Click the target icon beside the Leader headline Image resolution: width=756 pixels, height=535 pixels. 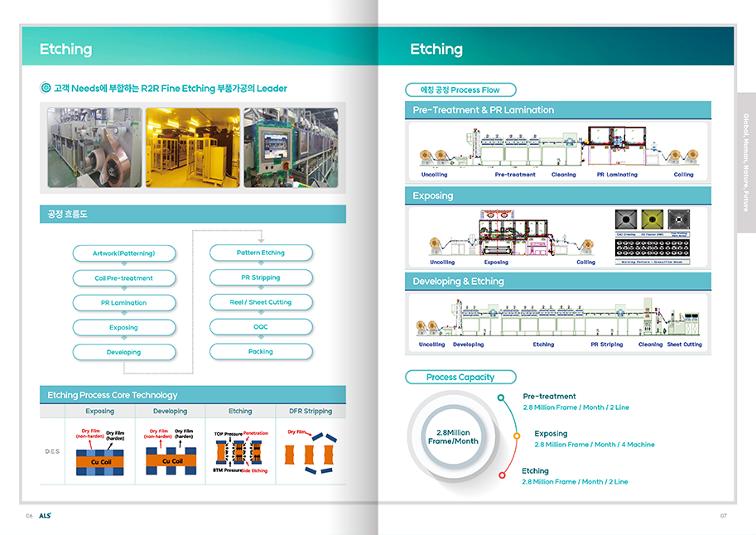coord(46,88)
